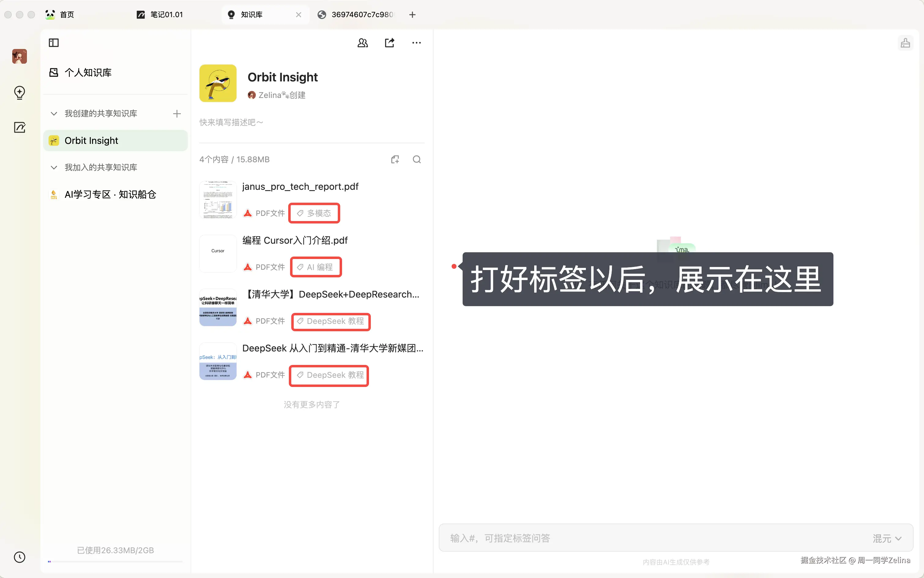Viewport: 924px width, 578px height.
Task: Open the lightbulb knowledge base sidebar icon
Action: [x=20, y=92]
